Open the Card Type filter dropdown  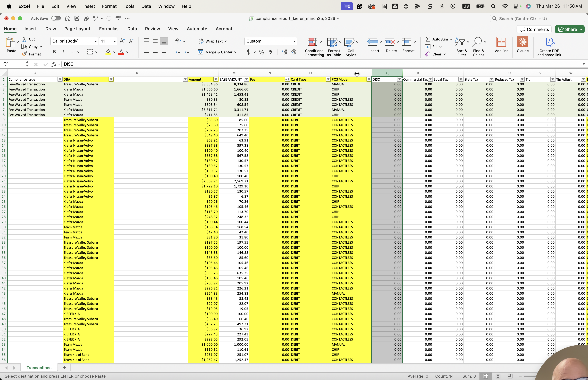click(328, 79)
